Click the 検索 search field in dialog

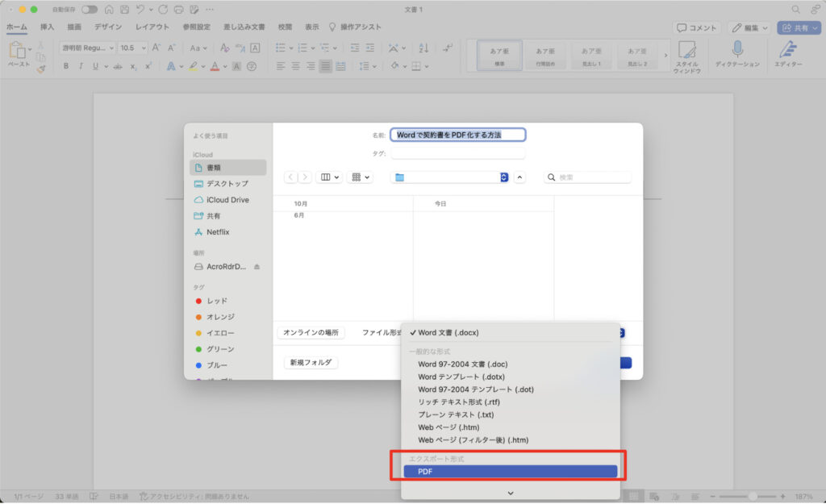pyautogui.click(x=587, y=177)
